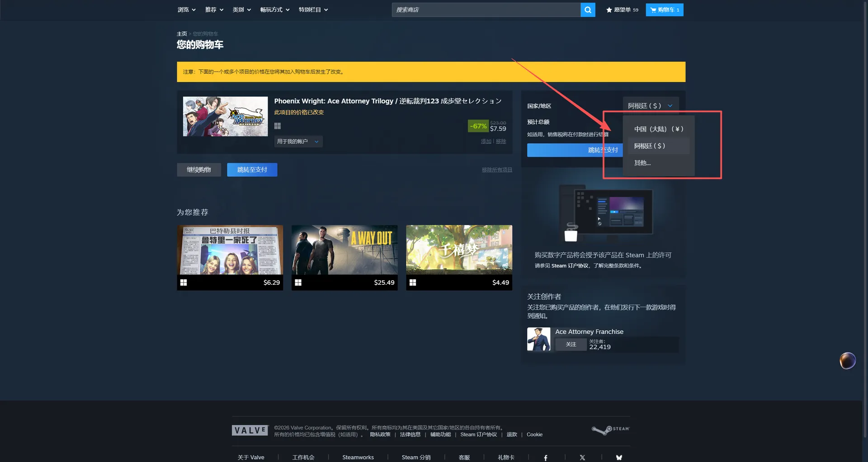Click the 添加 link on cart item
The height and width of the screenshot is (462, 868).
point(486,141)
